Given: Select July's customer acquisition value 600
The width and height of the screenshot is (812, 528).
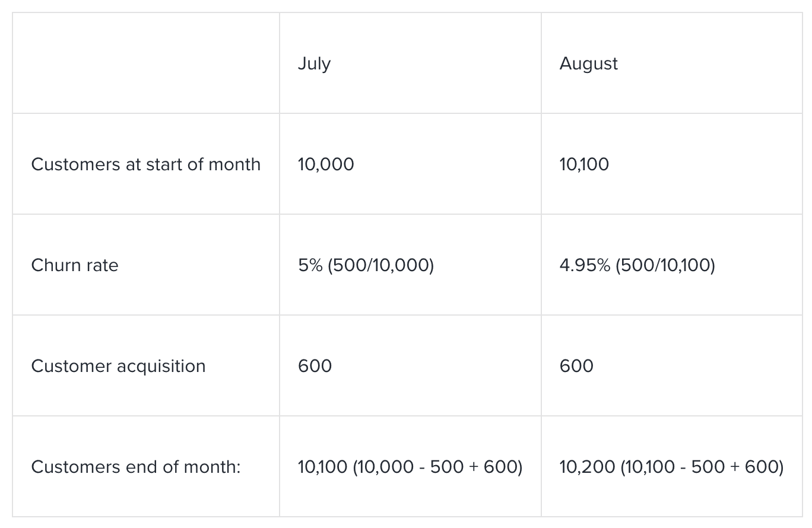Looking at the screenshot, I should tap(315, 366).
